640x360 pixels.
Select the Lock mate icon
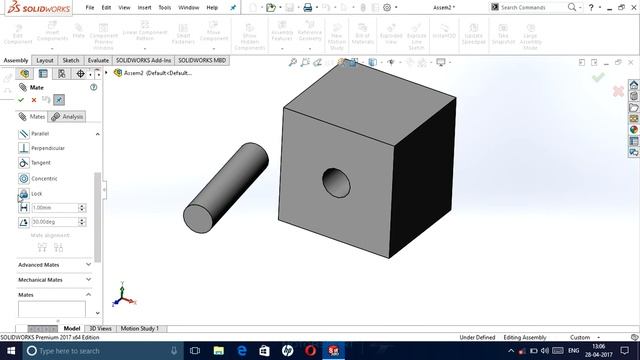click(x=24, y=193)
